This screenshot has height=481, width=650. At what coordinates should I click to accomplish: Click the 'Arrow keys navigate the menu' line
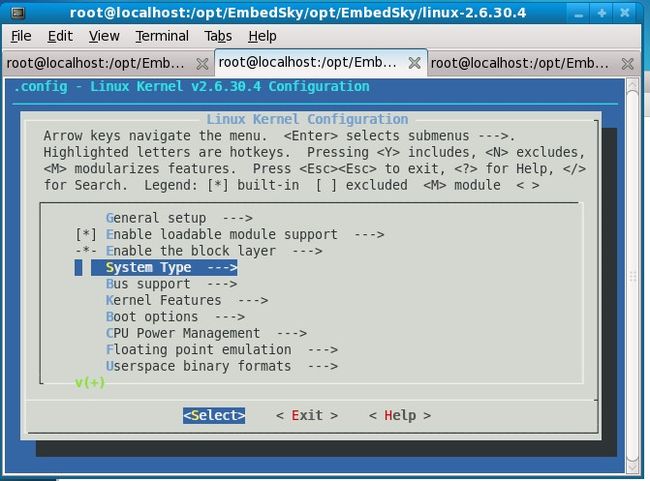click(x=279, y=136)
